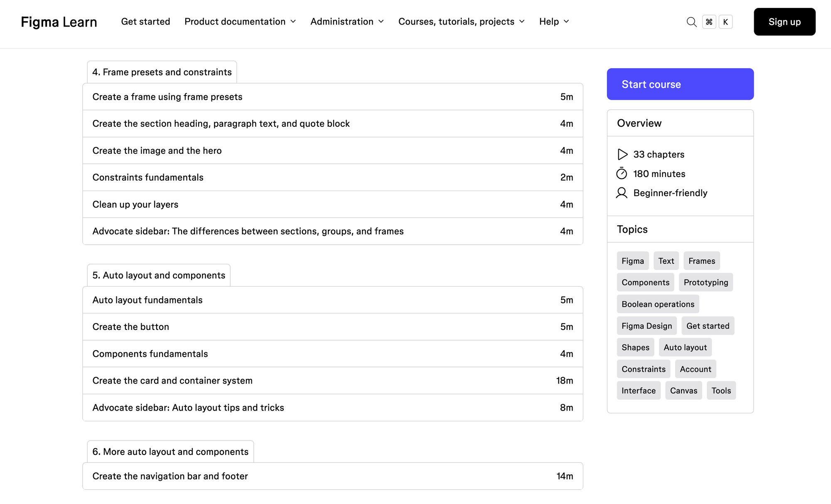Open Create the card and container system
Screen dimensions: 831x504
[333, 381]
